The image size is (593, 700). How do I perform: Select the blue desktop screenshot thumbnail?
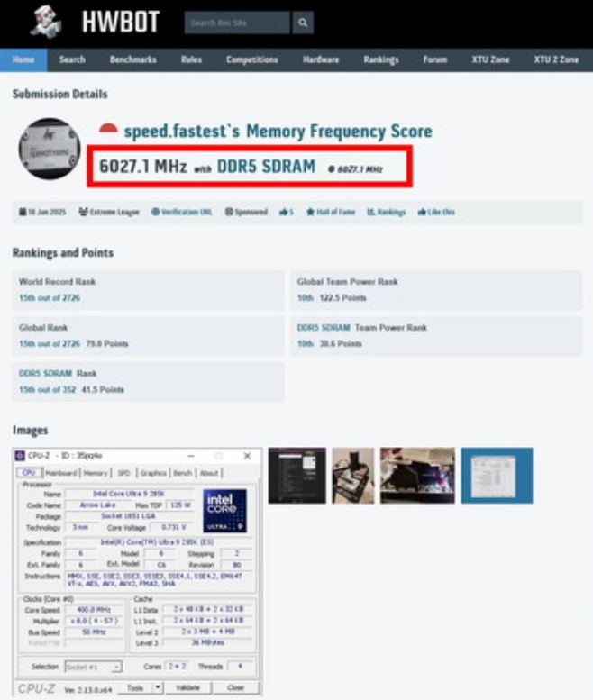pyautogui.click(x=497, y=476)
